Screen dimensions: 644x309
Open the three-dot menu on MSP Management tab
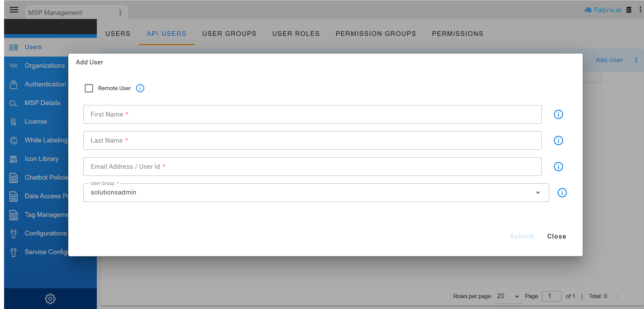tap(120, 13)
